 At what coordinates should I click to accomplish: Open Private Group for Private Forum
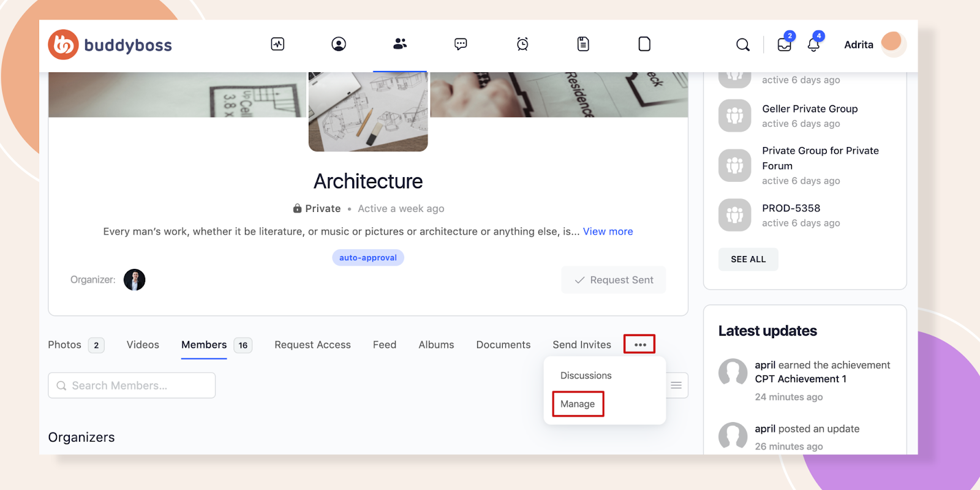821,158
